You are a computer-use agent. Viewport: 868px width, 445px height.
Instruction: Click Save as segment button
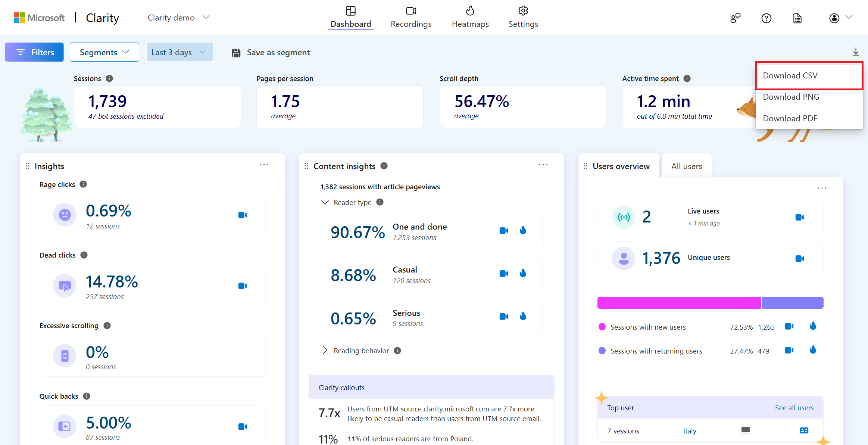coord(271,52)
